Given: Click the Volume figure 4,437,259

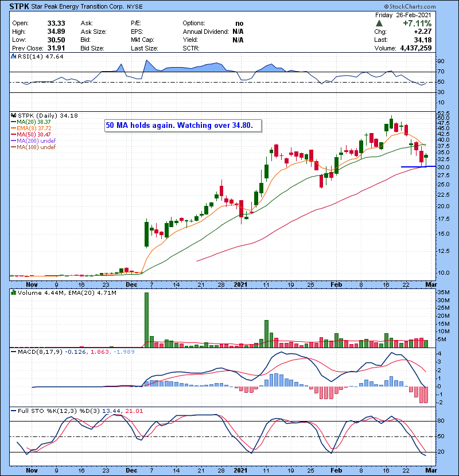Looking at the screenshot, I should coord(416,48).
